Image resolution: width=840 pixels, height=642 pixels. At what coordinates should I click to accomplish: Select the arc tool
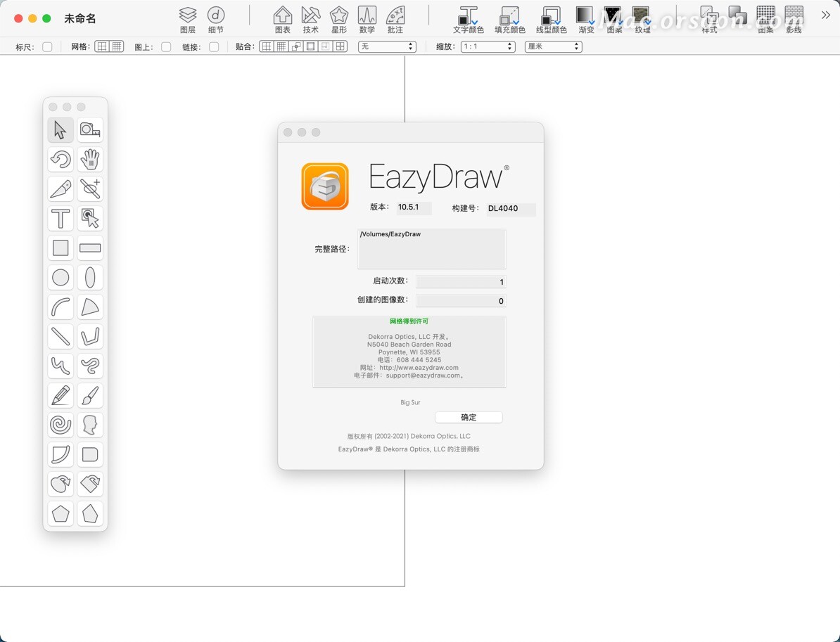point(61,307)
